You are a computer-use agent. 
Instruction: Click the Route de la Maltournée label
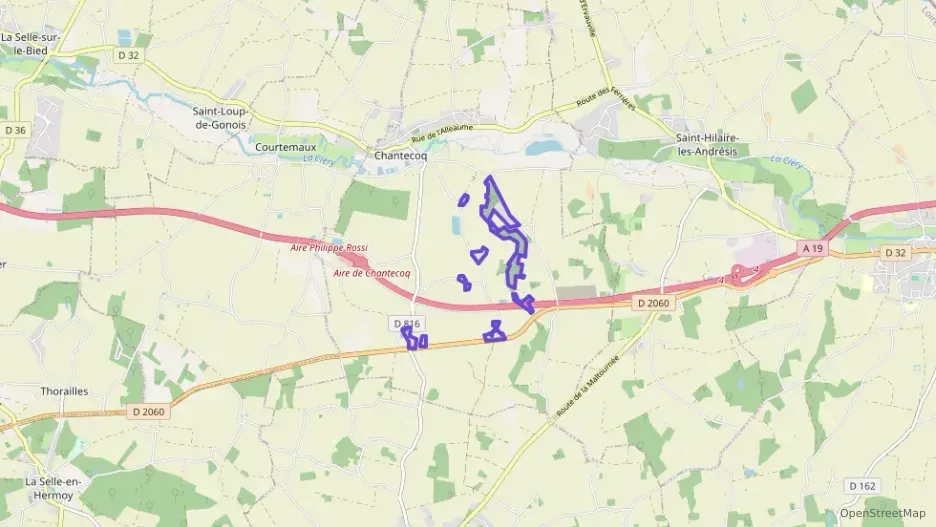[588, 387]
